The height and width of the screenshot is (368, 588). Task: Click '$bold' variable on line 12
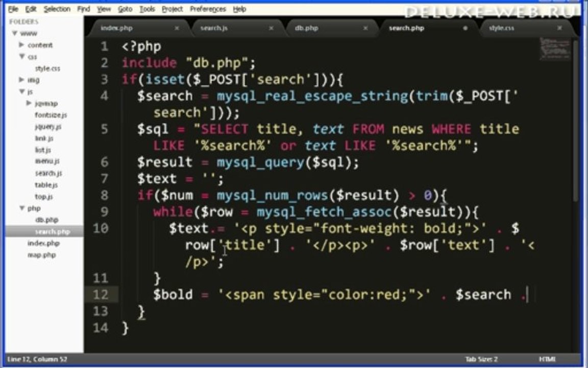click(x=173, y=294)
